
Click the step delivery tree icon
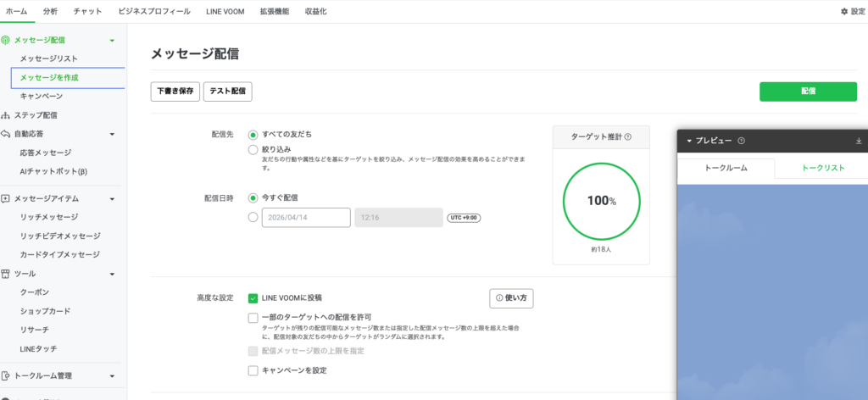pyautogui.click(x=6, y=115)
